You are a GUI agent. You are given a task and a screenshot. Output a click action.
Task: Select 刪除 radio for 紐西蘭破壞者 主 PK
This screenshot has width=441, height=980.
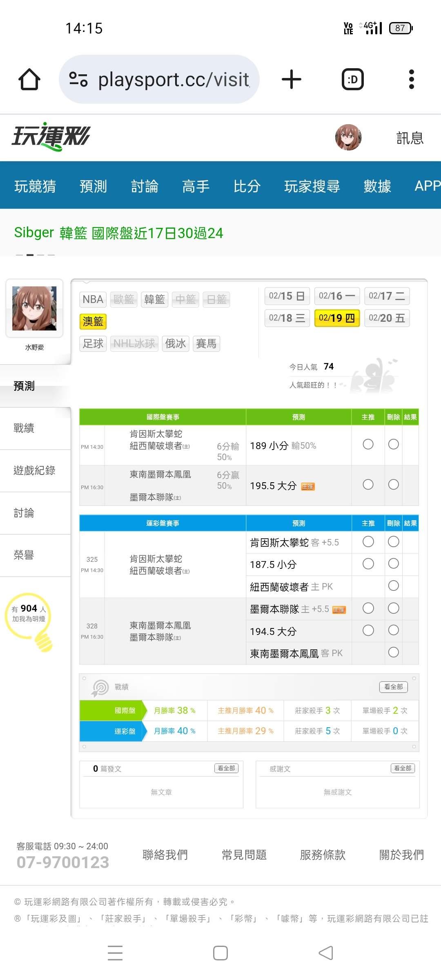pos(394,586)
